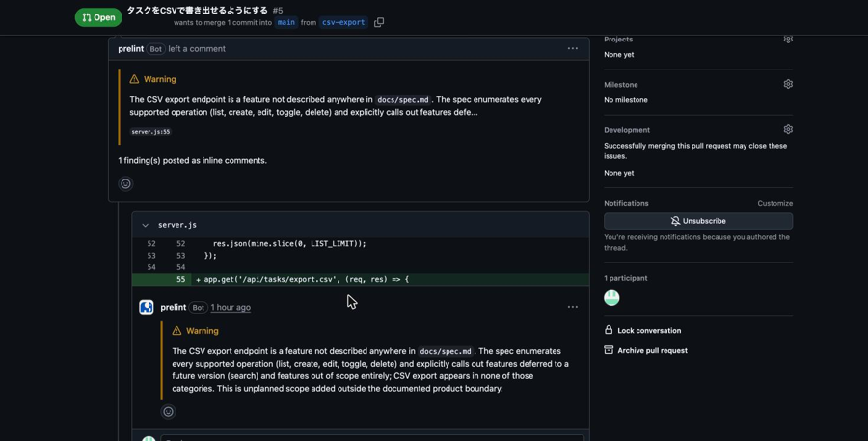Click the Notifications sidebar heading
This screenshot has height=441, width=868.
(x=626, y=204)
